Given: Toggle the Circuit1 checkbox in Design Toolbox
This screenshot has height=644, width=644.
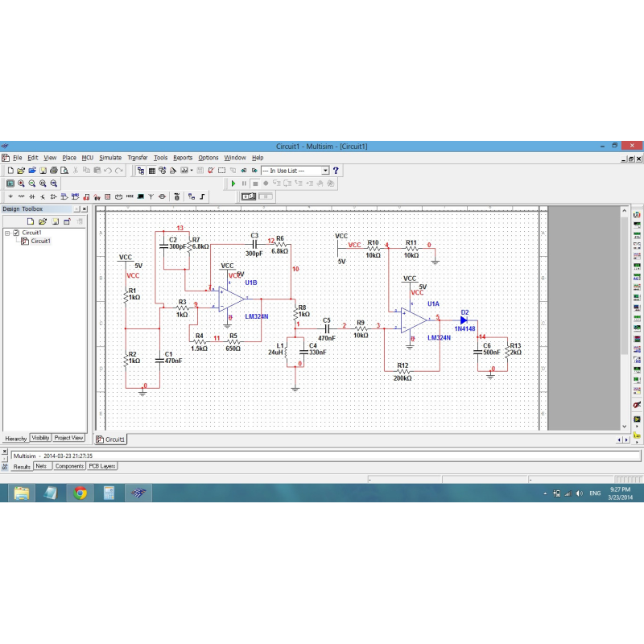Looking at the screenshot, I should (x=16, y=233).
